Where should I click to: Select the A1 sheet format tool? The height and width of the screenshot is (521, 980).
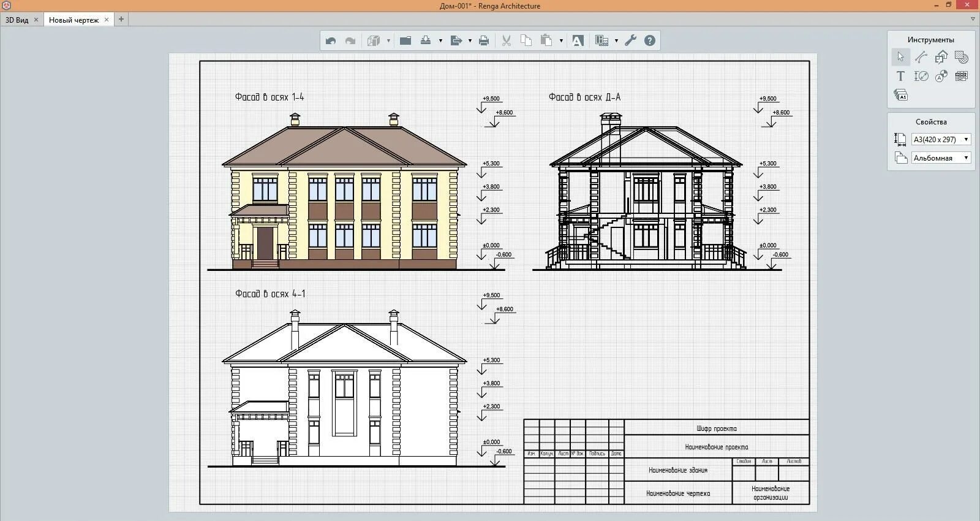coord(900,95)
